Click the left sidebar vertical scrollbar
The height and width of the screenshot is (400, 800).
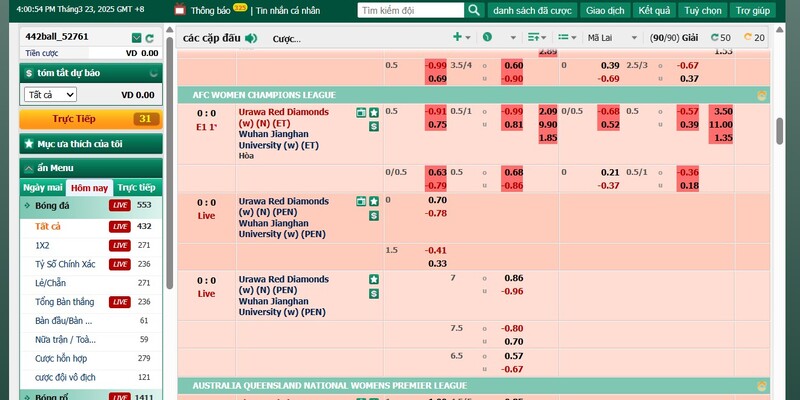click(x=169, y=163)
